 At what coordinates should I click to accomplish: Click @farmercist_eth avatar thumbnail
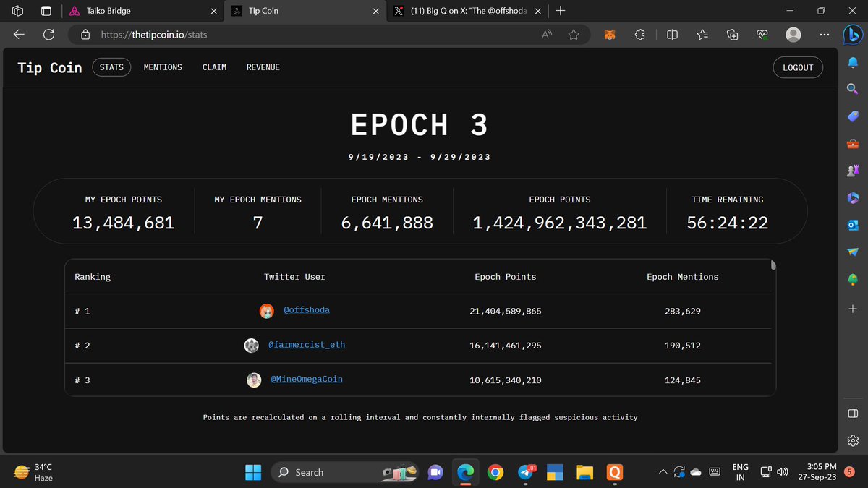click(251, 346)
